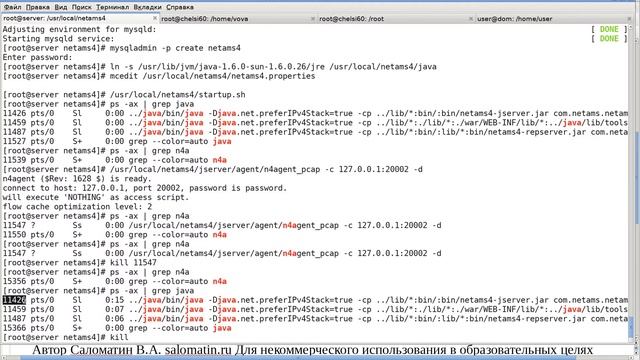This screenshot has width=640, height=360.
Task: Click DONE status beside Starting mysqld line
Action: 609,39
